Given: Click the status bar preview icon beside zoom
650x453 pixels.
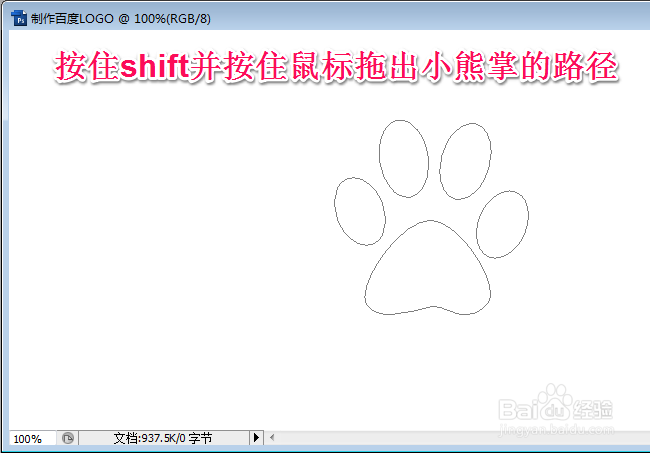Looking at the screenshot, I should pos(68,438).
